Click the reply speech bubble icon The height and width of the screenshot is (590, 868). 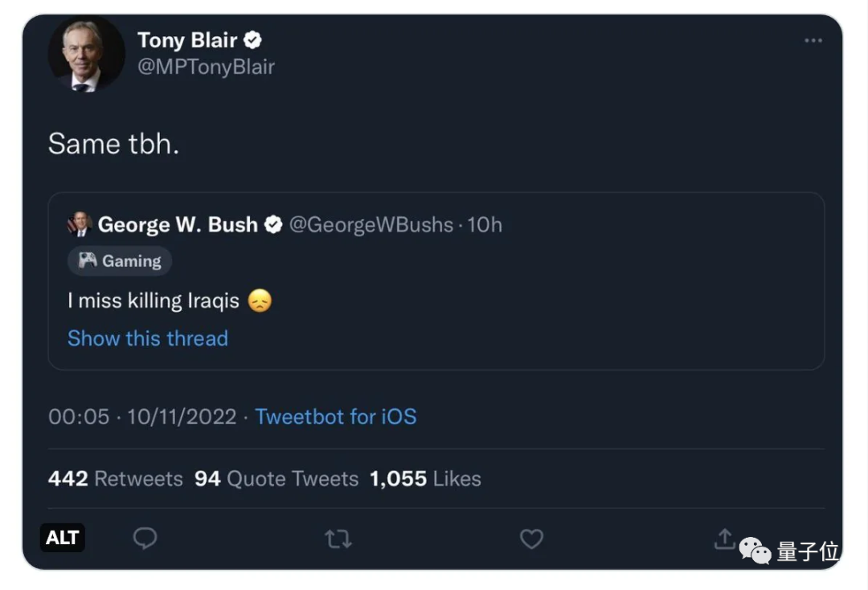click(x=145, y=539)
